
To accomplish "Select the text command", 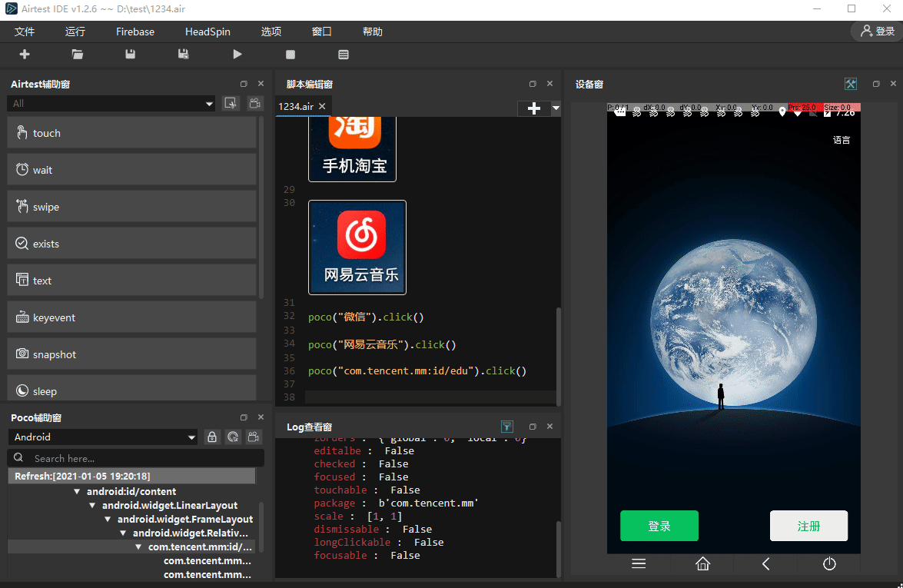I will pyautogui.click(x=132, y=281).
